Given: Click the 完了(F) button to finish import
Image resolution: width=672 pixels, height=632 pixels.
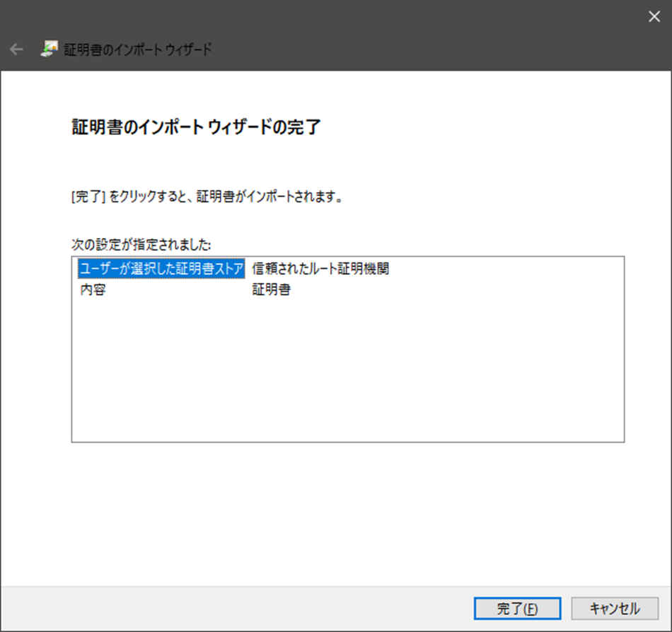Looking at the screenshot, I should [517, 609].
